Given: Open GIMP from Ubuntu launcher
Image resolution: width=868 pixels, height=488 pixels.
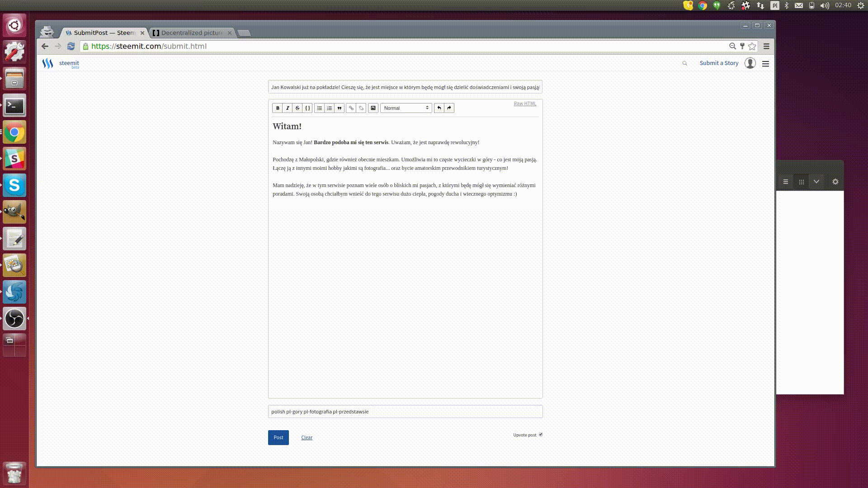Looking at the screenshot, I should (14, 212).
